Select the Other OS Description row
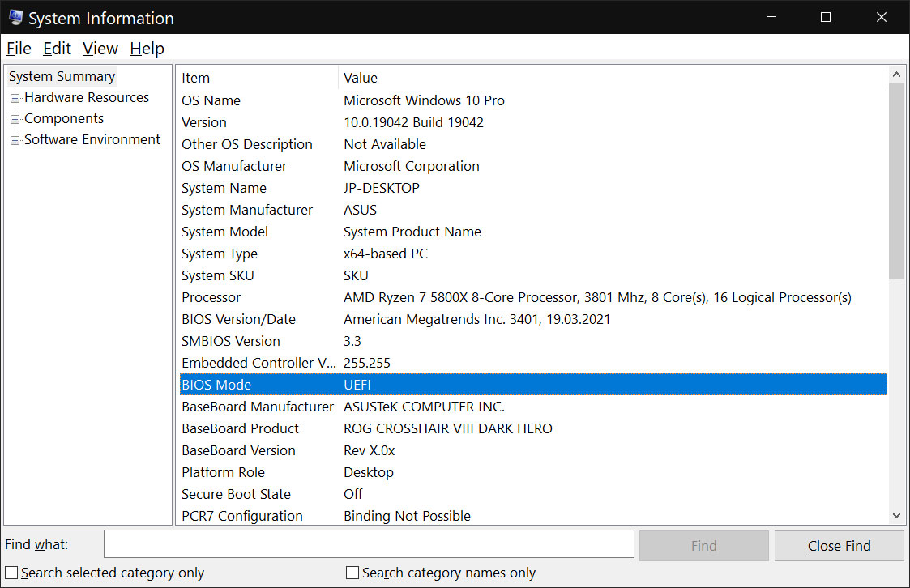Screen dimensions: 910x588 pos(533,144)
